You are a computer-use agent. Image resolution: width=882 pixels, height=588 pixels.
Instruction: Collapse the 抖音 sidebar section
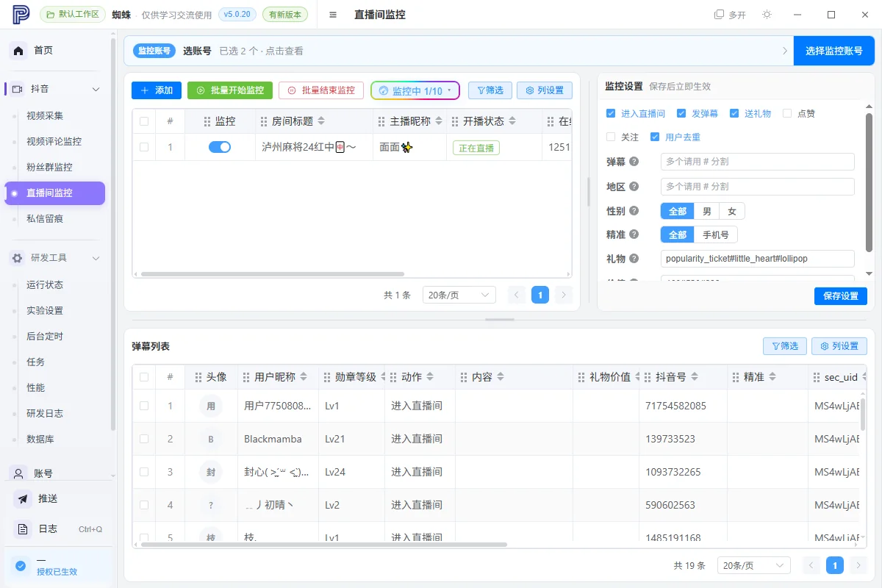[x=96, y=89]
